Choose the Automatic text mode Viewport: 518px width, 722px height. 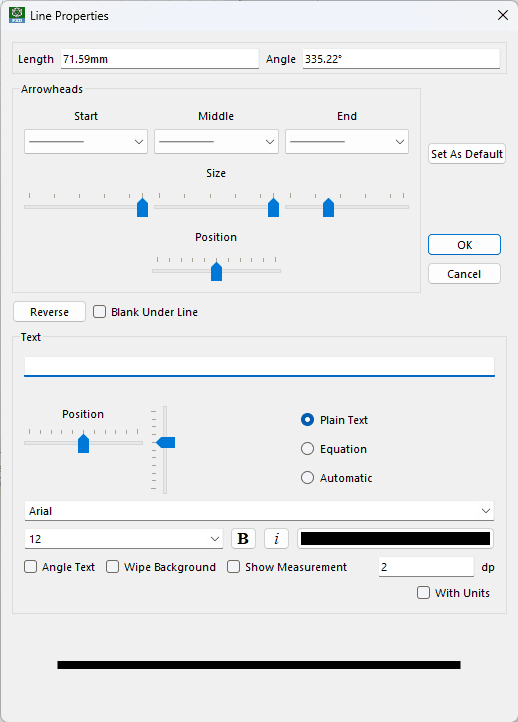[307, 477]
